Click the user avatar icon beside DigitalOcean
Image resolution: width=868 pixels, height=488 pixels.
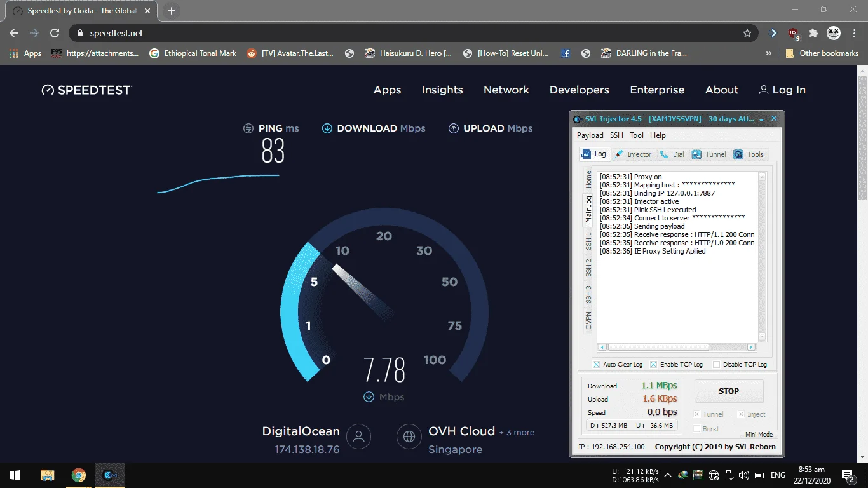359,437
